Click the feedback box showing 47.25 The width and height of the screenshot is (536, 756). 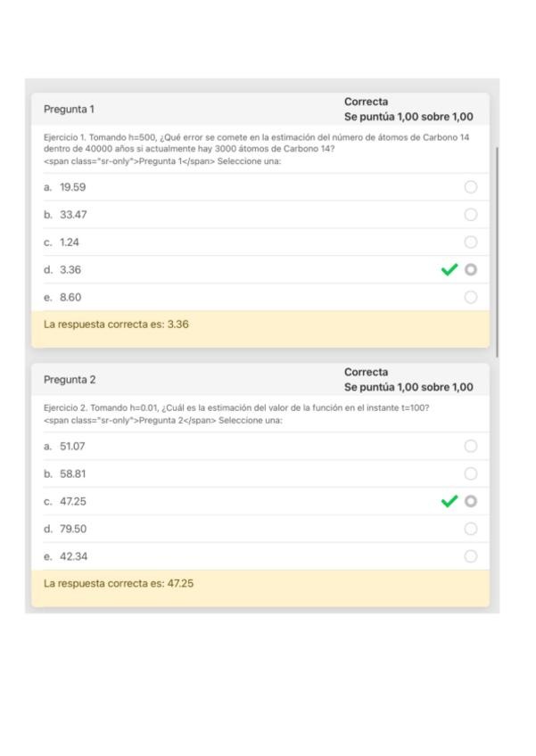[x=260, y=584]
